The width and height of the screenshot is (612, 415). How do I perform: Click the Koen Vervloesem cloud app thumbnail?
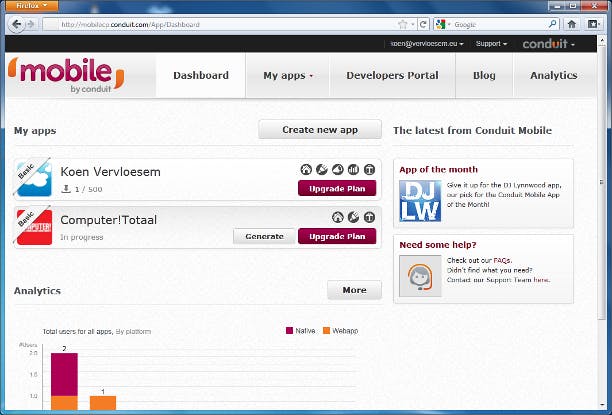(34, 179)
